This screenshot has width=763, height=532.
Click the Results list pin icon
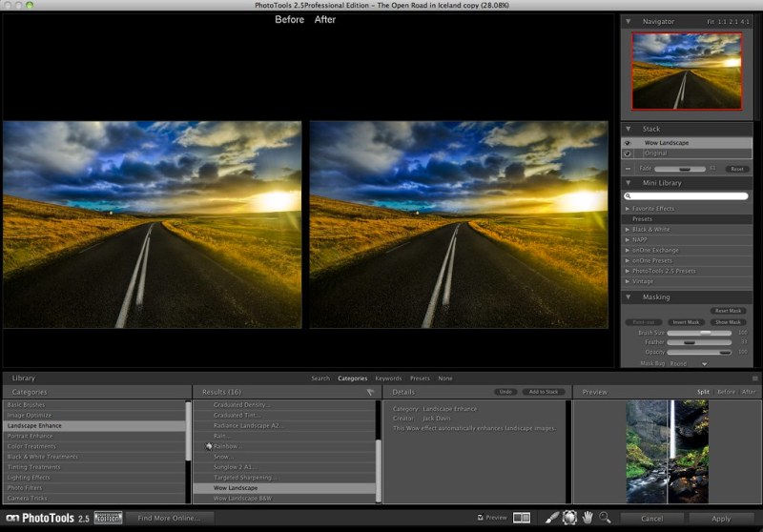pyautogui.click(x=371, y=392)
